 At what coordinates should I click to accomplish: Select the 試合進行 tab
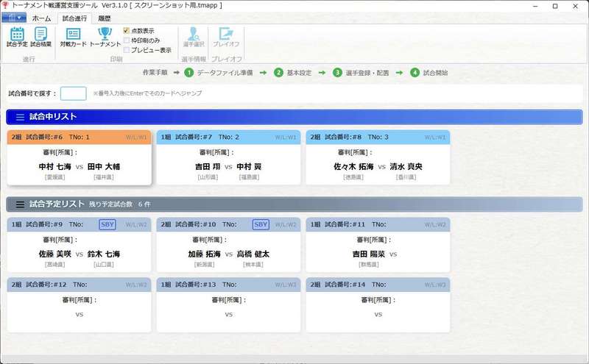click(x=74, y=18)
